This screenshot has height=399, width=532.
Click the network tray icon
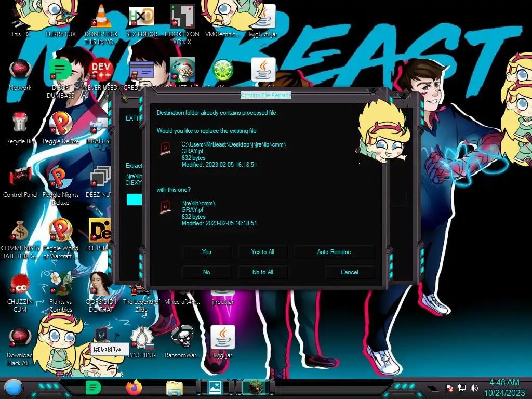[462, 388]
